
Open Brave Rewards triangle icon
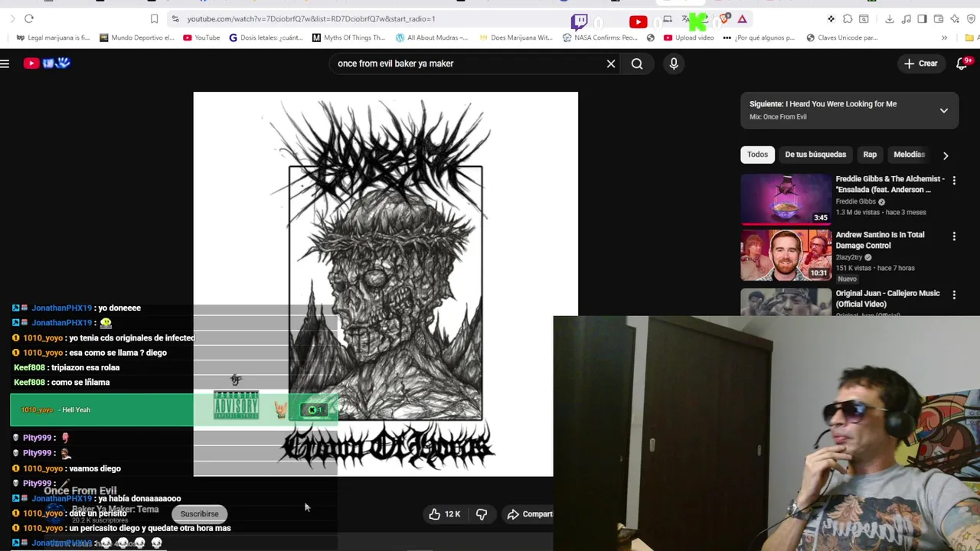click(742, 18)
